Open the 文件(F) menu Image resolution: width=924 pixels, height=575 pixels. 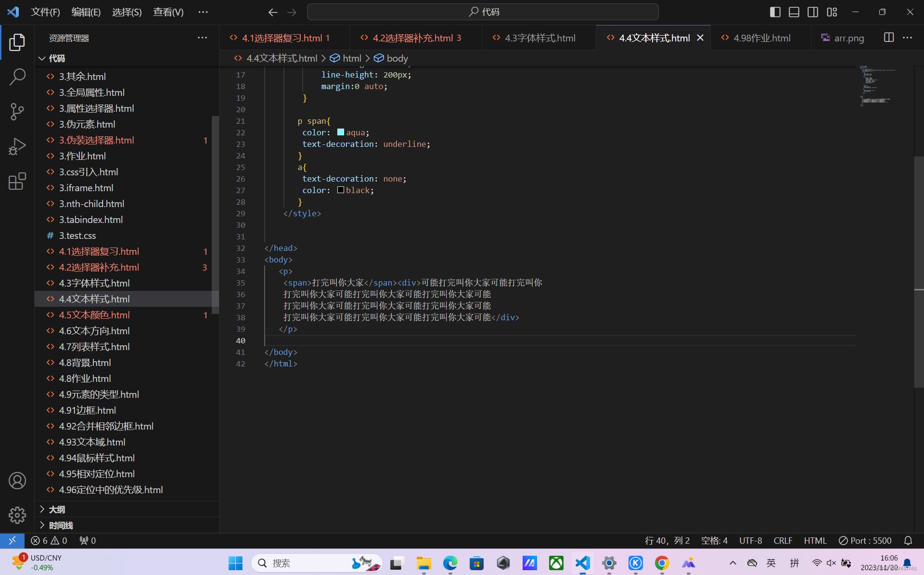point(45,12)
